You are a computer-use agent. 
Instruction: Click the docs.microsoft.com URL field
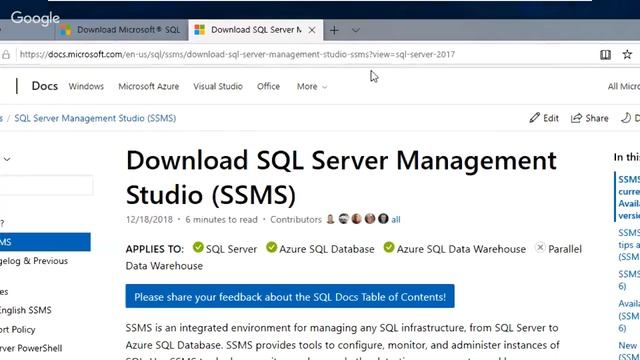(x=237, y=54)
